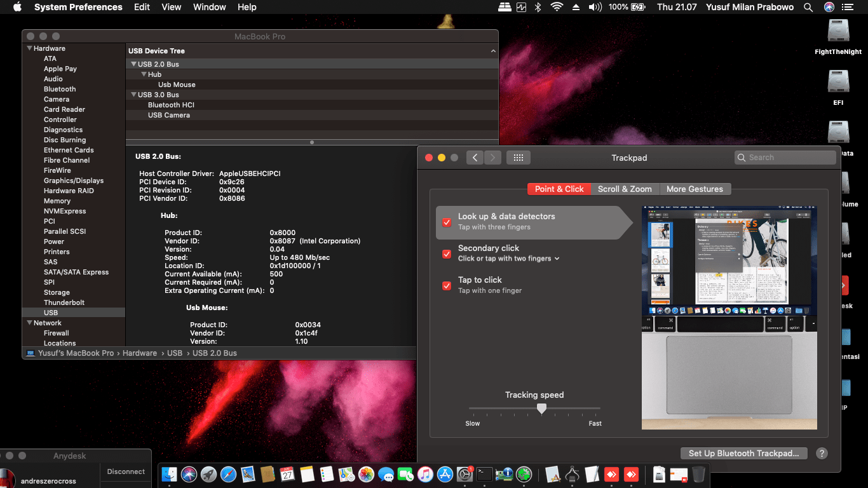Open TextEdit icon in the Dock
The width and height of the screenshot is (868, 488).
pos(592,474)
